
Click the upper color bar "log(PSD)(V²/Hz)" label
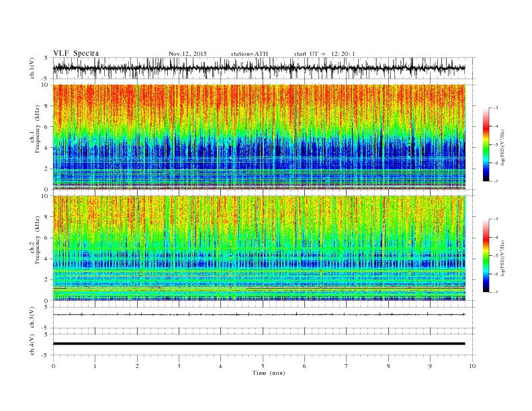point(503,147)
